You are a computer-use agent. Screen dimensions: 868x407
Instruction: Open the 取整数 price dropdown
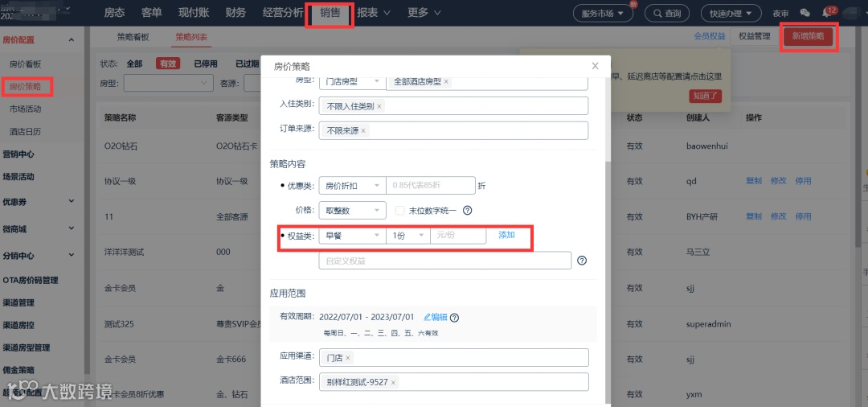pyautogui.click(x=352, y=211)
